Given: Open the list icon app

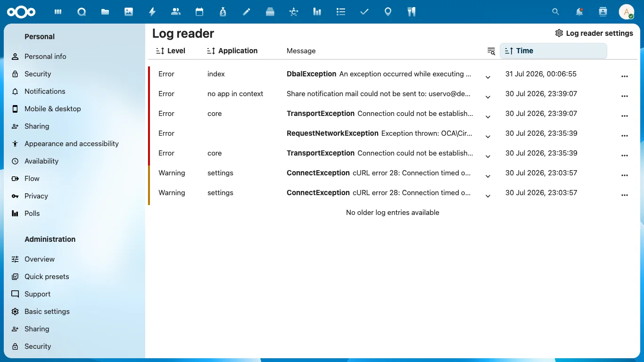Looking at the screenshot, I should click(x=341, y=12).
